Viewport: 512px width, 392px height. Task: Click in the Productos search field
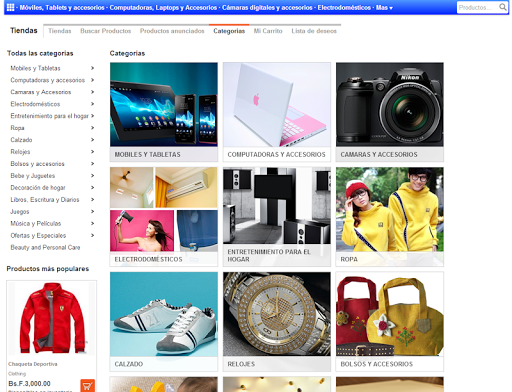coord(477,7)
